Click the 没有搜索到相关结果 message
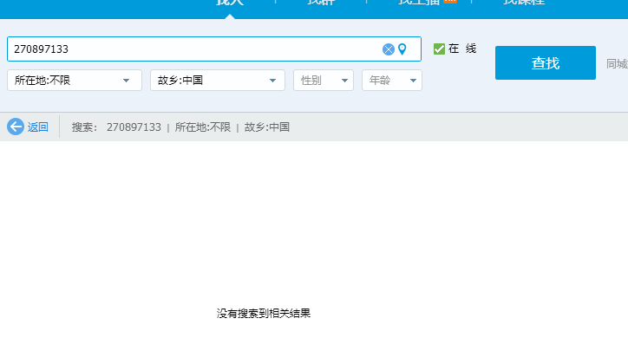 point(264,314)
